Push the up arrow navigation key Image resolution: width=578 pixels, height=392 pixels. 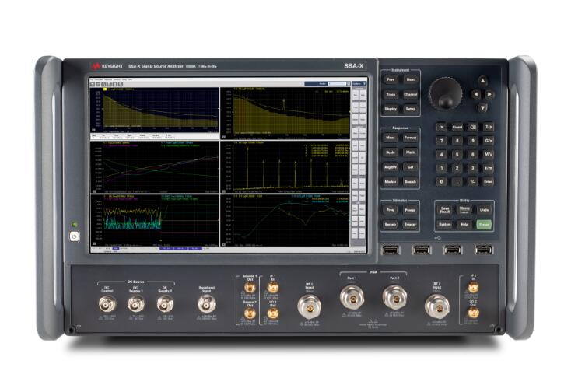click(482, 81)
